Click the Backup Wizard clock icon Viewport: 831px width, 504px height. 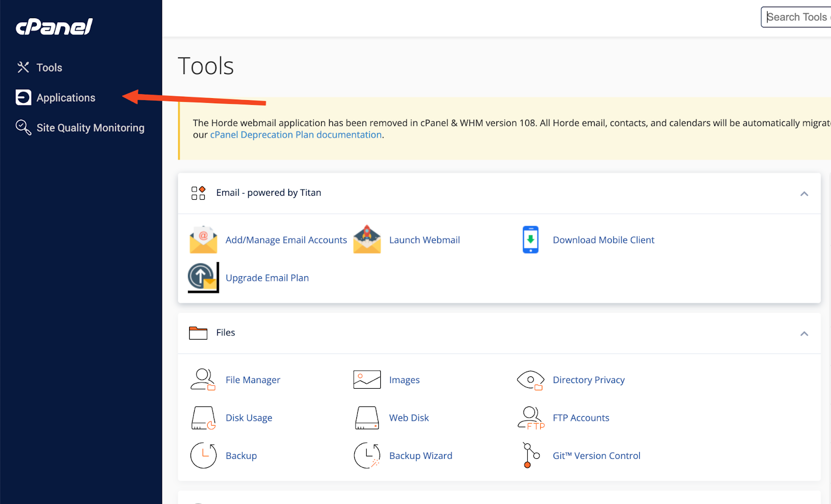coord(367,455)
